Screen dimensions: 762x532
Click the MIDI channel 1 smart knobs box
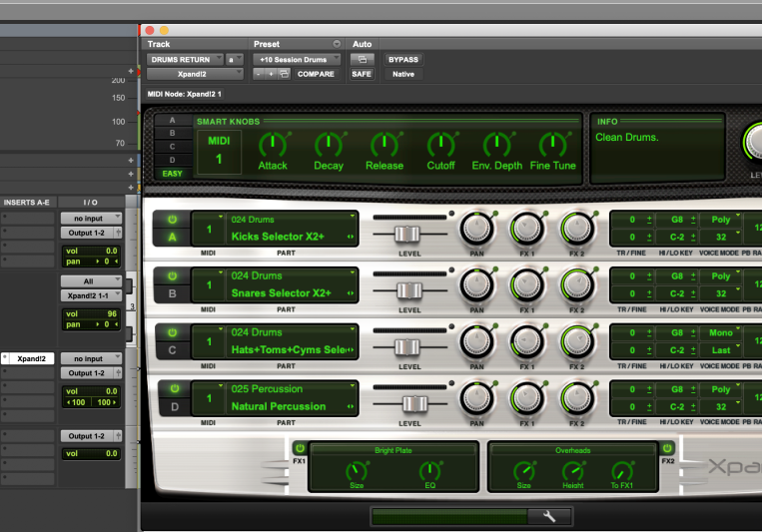(219, 151)
